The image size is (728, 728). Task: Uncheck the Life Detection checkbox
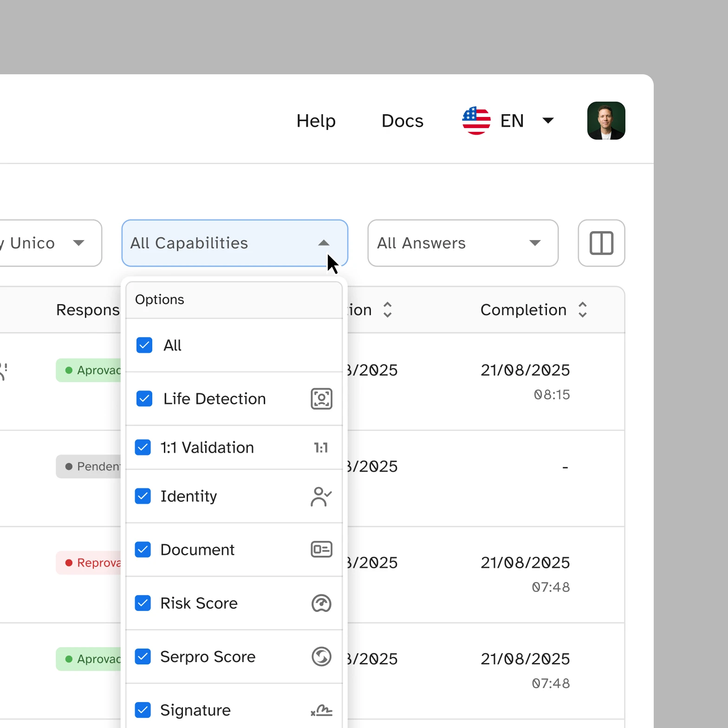click(x=144, y=398)
